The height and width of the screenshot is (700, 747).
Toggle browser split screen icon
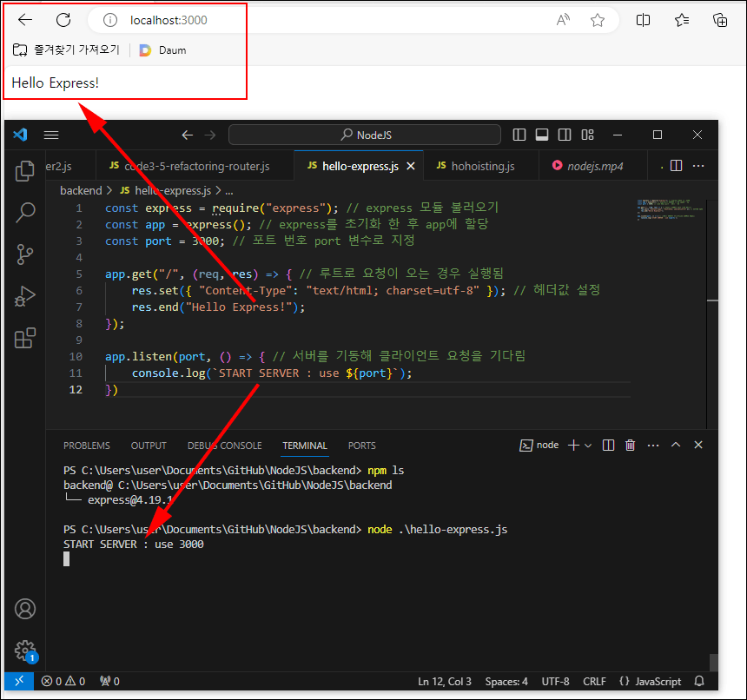coord(643,20)
